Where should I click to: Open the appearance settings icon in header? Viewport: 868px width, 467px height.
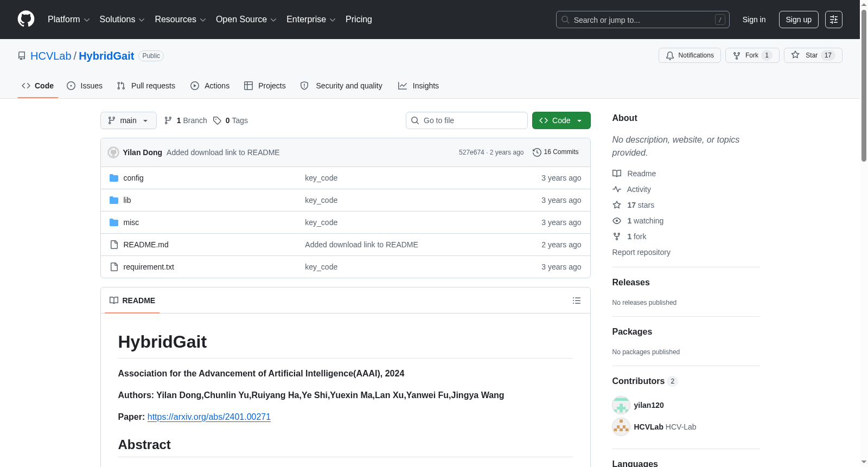tap(834, 20)
